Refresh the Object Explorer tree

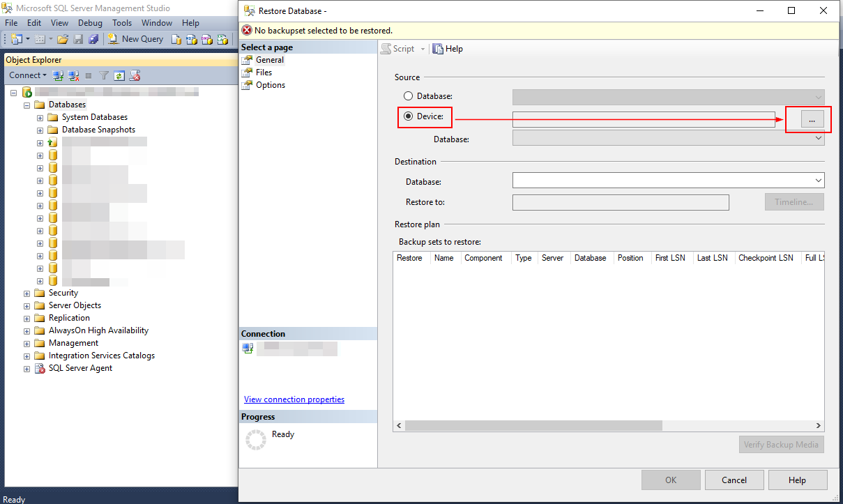pyautogui.click(x=119, y=75)
